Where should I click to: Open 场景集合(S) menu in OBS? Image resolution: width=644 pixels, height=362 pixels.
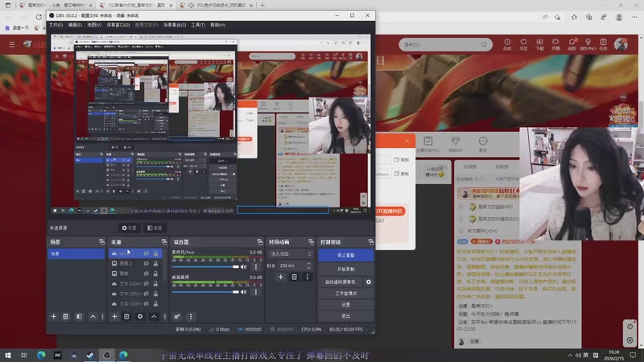point(175,25)
